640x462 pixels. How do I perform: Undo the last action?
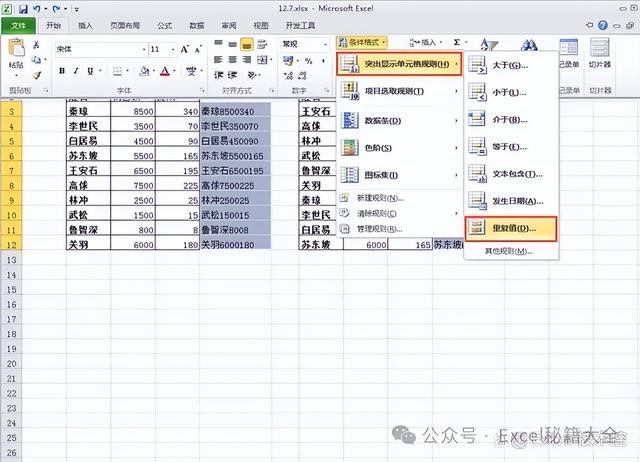(x=37, y=9)
